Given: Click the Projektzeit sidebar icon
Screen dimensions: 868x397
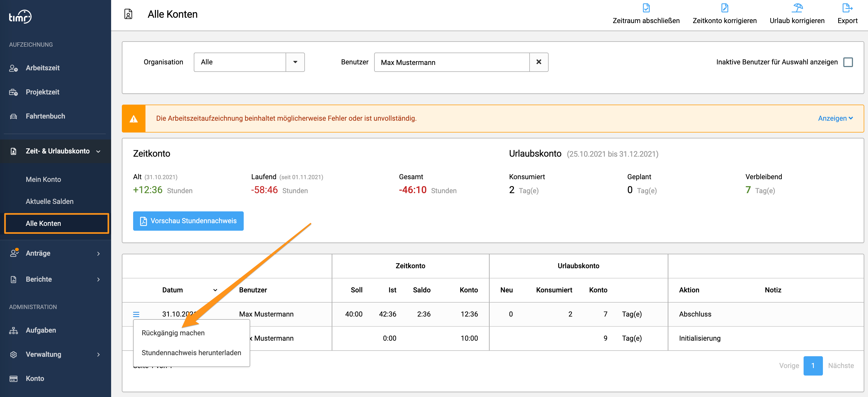Looking at the screenshot, I should [13, 92].
